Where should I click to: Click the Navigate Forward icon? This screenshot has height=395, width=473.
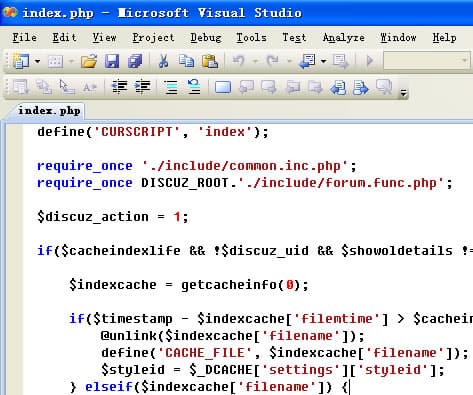(x=340, y=61)
